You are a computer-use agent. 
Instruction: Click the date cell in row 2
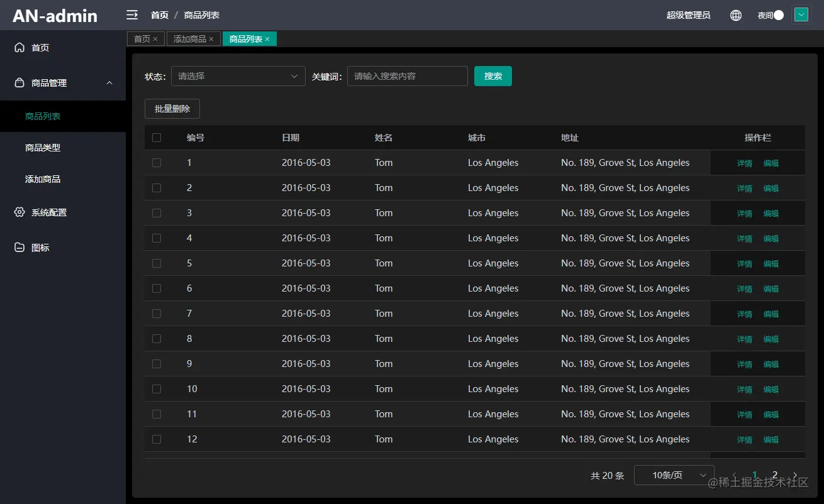[x=306, y=188]
